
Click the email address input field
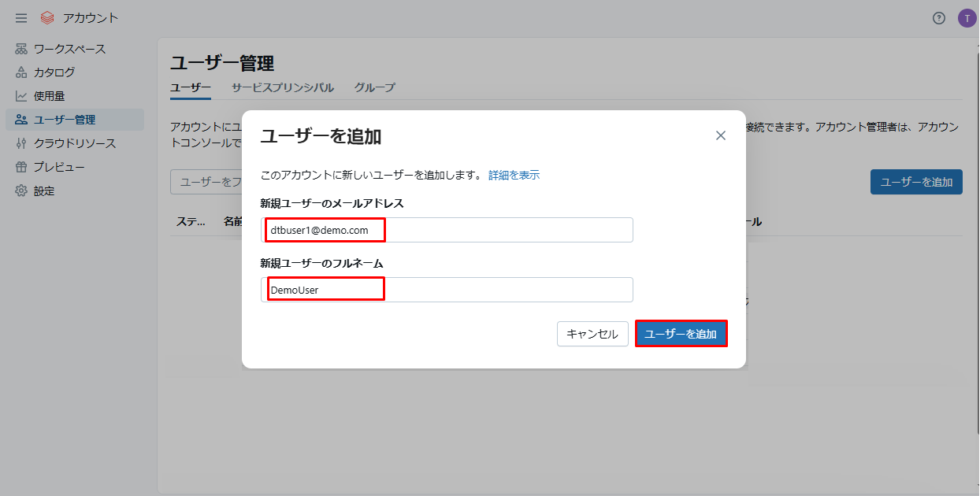tap(447, 230)
